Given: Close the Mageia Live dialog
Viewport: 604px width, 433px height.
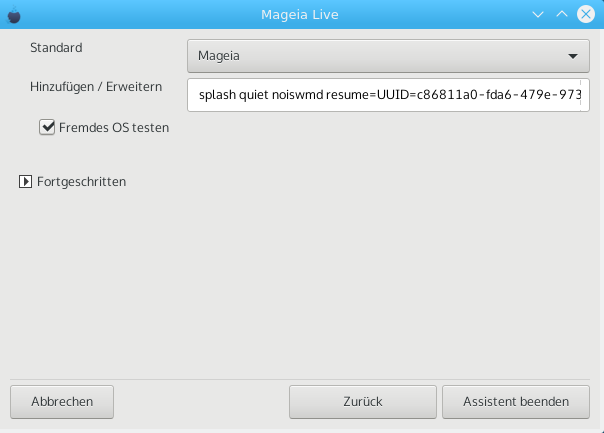Looking at the screenshot, I should (586, 14).
